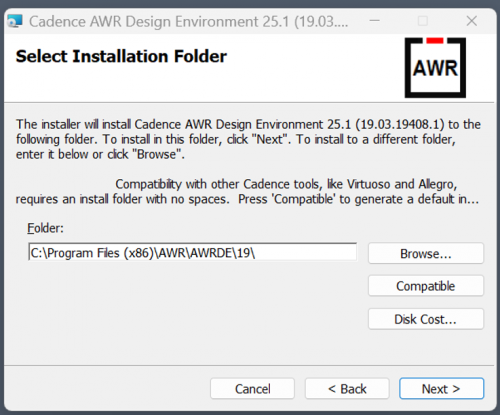Open the Browse... folder dialog
Viewport: 500px width, 415px height.
[426, 253]
